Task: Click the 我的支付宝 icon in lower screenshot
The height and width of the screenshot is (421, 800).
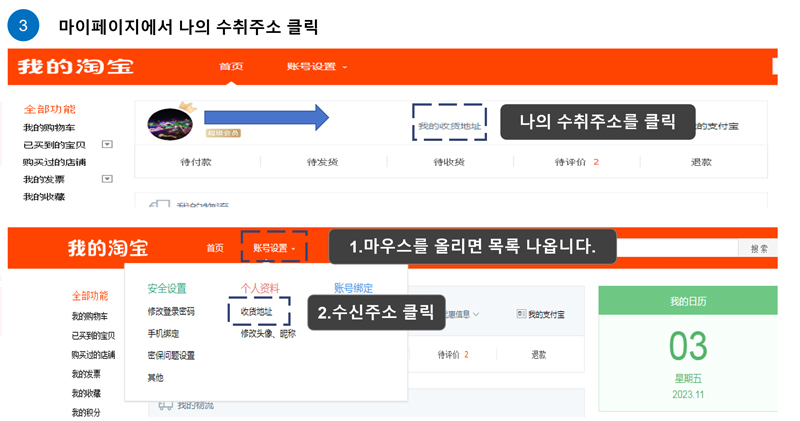Action: click(522, 314)
